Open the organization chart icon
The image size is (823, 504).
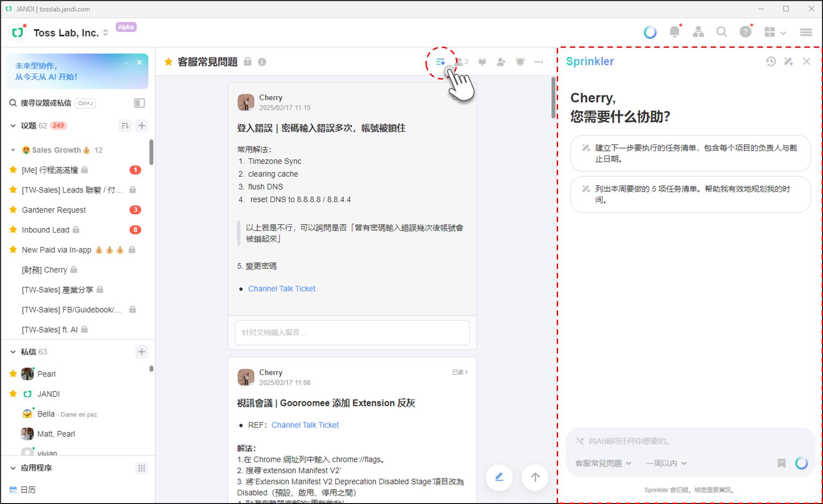[698, 32]
